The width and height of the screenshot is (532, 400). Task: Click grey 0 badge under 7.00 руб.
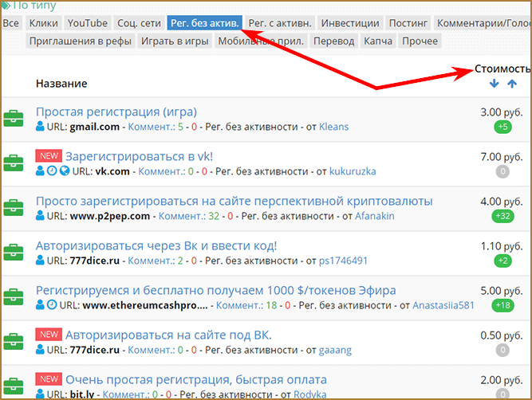(x=502, y=171)
